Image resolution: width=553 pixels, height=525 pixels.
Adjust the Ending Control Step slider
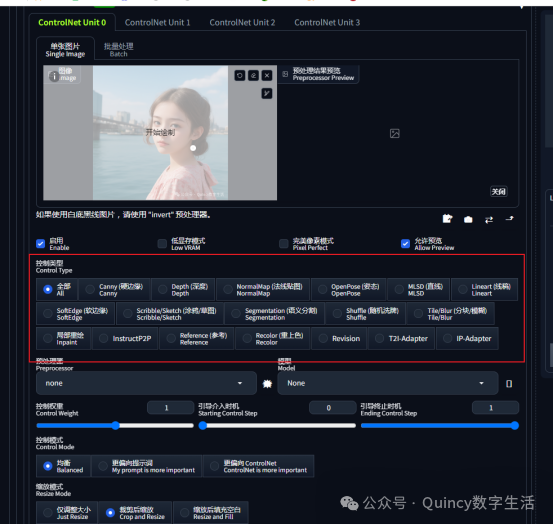point(439,426)
